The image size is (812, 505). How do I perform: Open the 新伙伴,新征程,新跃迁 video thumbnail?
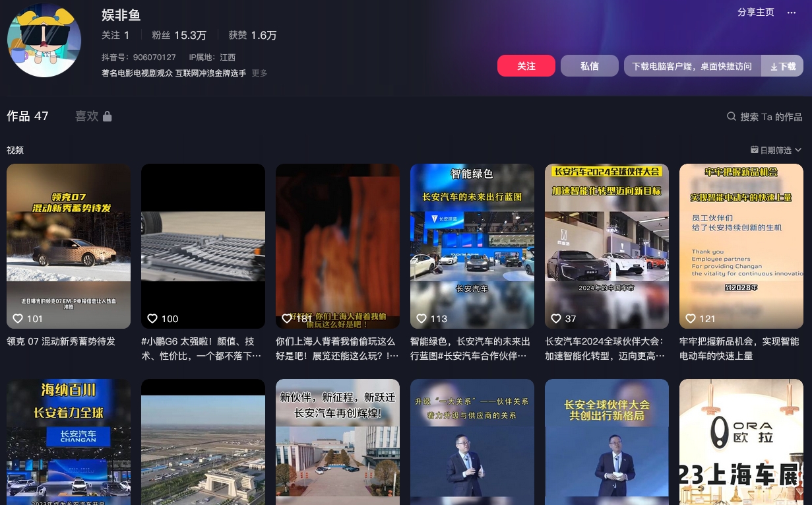(x=338, y=442)
